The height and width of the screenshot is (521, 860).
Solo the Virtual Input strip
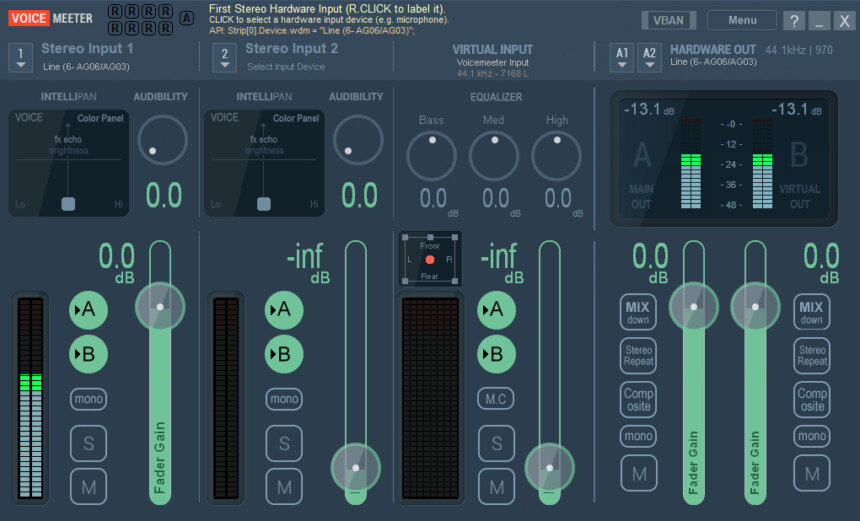pos(496,443)
